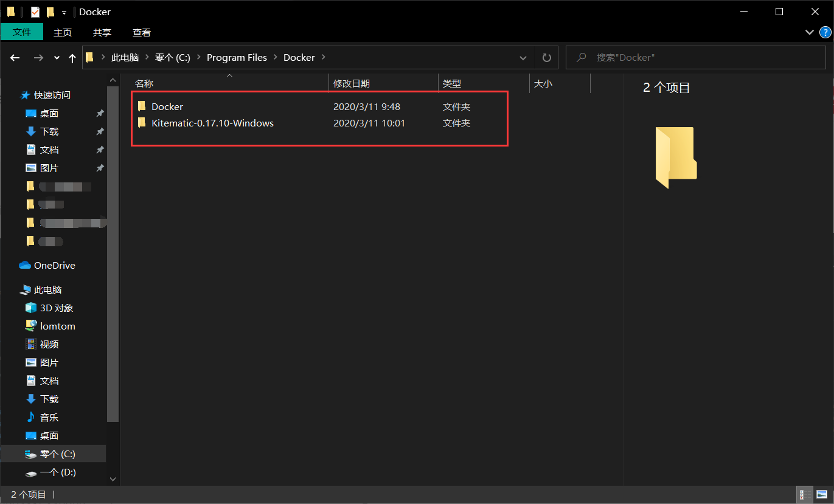This screenshot has height=504, width=834.
Task: Switch to the 查看 ribbon tab
Action: (x=142, y=32)
